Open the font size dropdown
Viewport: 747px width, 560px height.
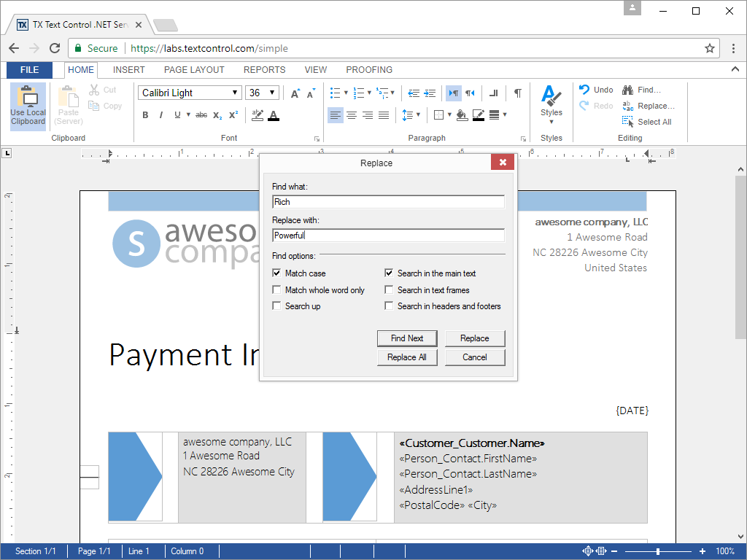tap(272, 93)
